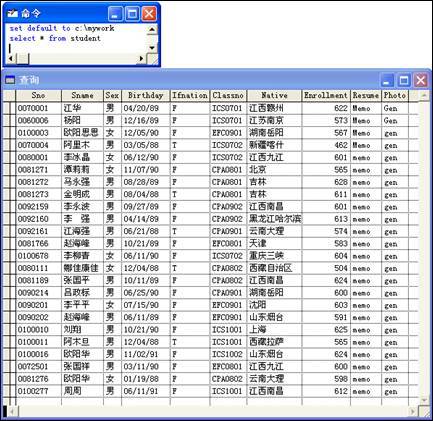Click the Resume column header
Screen dimensions: 433x421
pos(366,96)
